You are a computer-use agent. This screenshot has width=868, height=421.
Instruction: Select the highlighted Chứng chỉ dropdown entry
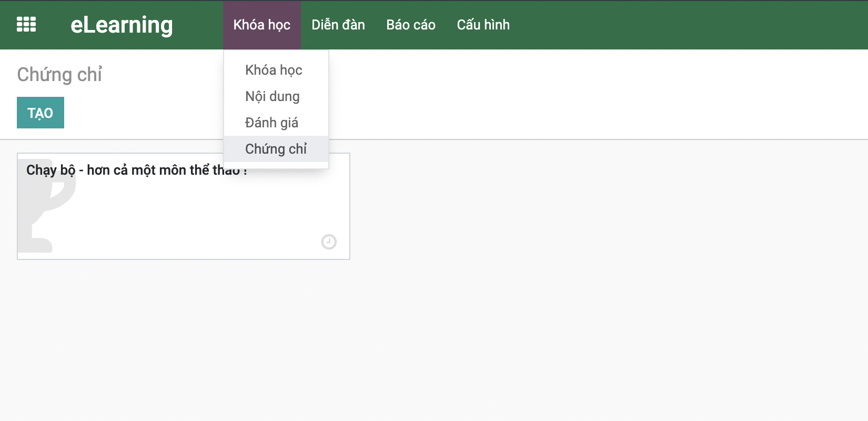276,149
